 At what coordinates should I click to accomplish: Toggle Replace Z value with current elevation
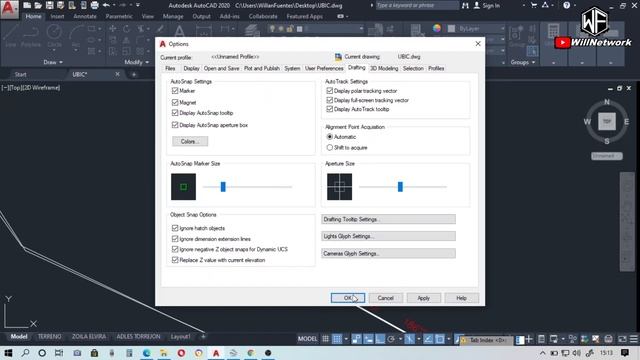[x=175, y=260]
